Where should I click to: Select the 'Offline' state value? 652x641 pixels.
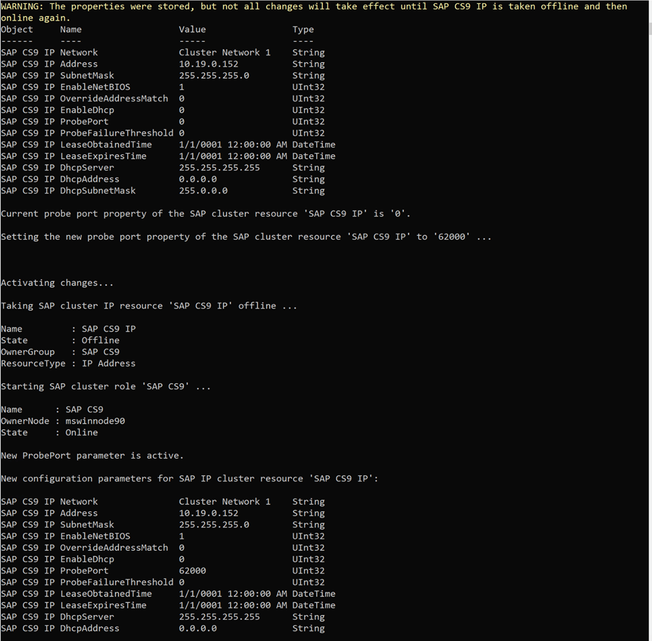pyautogui.click(x=101, y=340)
